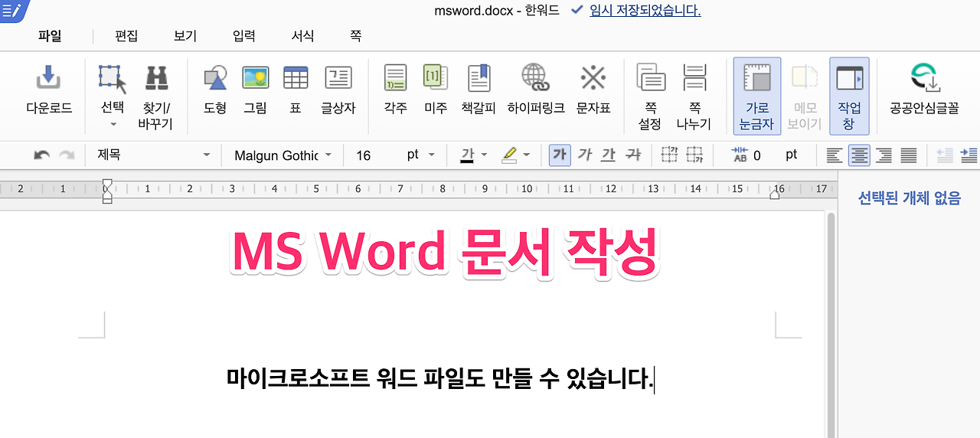Insert a picture with 그림
980x438 pixels.
pyautogui.click(x=255, y=90)
